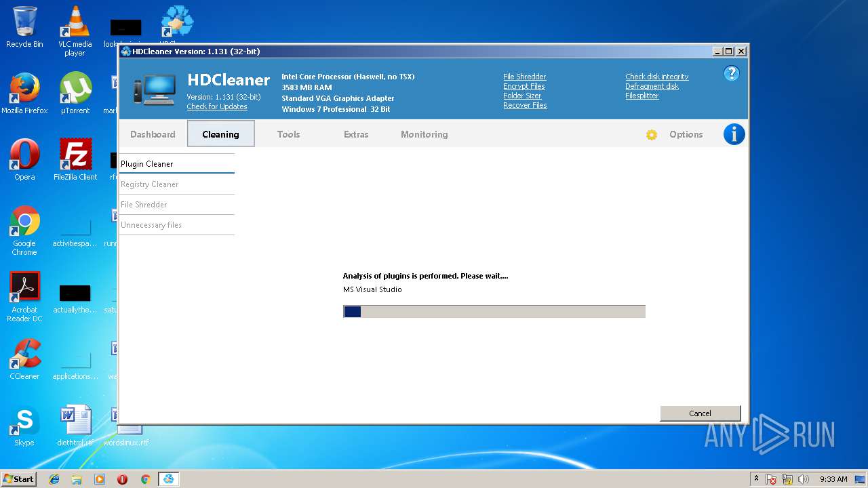This screenshot has height=488, width=868.
Task: Click the blue info icon
Action: 734,134
